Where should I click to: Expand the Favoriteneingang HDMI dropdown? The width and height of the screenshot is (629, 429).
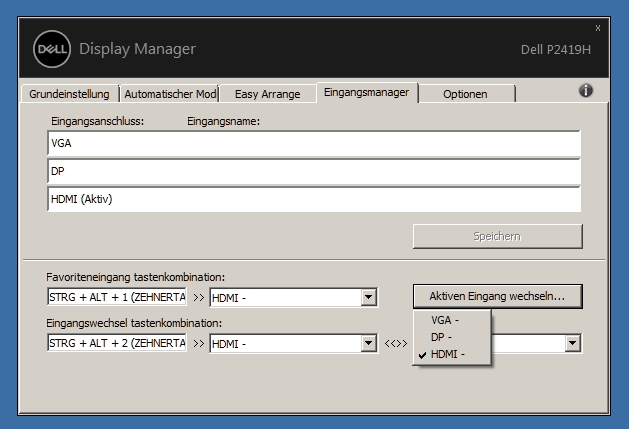pos(368,297)
